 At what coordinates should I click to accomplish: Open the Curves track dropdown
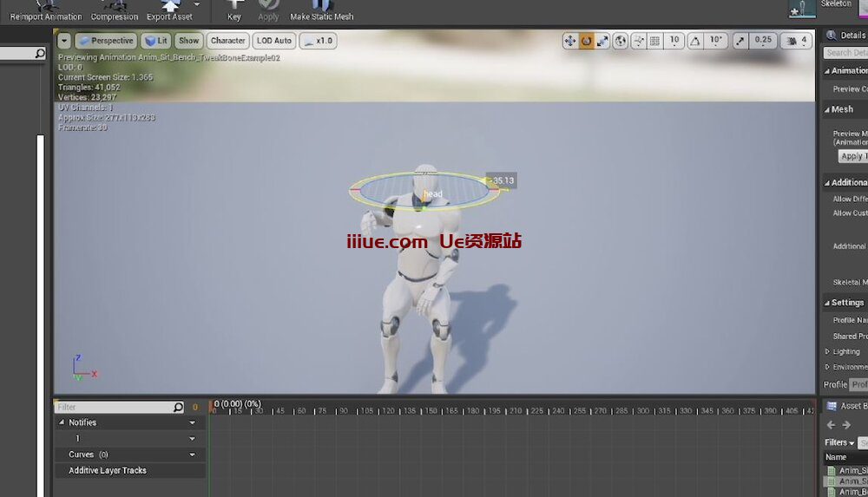(x=192, y=454)
